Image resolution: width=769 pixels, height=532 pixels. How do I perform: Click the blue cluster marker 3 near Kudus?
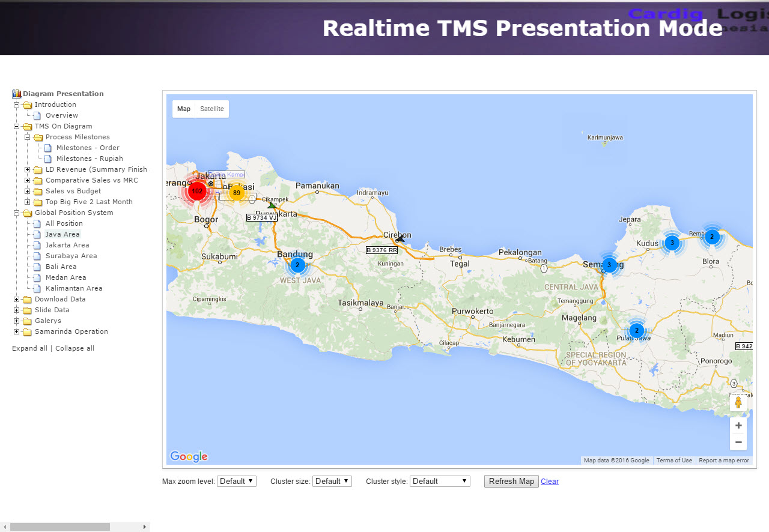[x=672, y=243]
